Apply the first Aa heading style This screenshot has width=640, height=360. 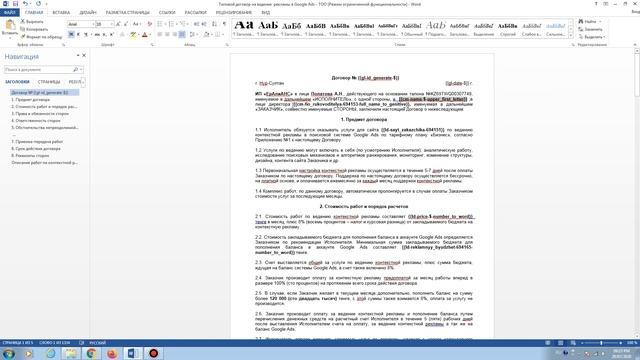244,28
